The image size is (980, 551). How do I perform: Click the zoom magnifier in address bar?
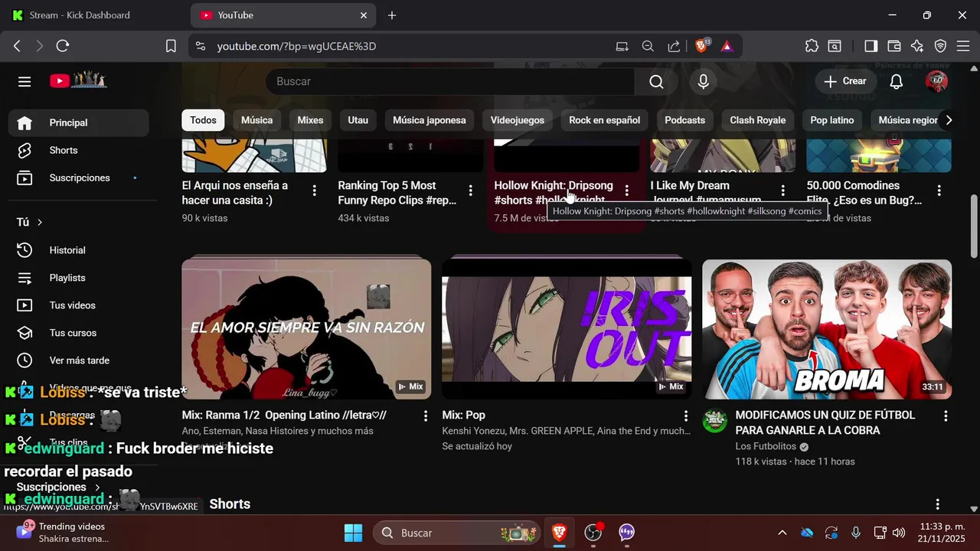[648, 46]
